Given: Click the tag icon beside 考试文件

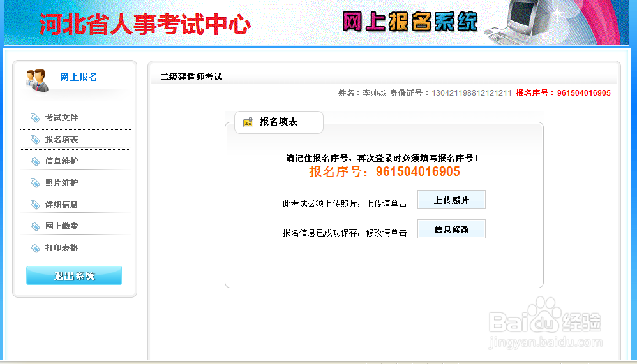Looking at the screenshot, I should point(35,118).
